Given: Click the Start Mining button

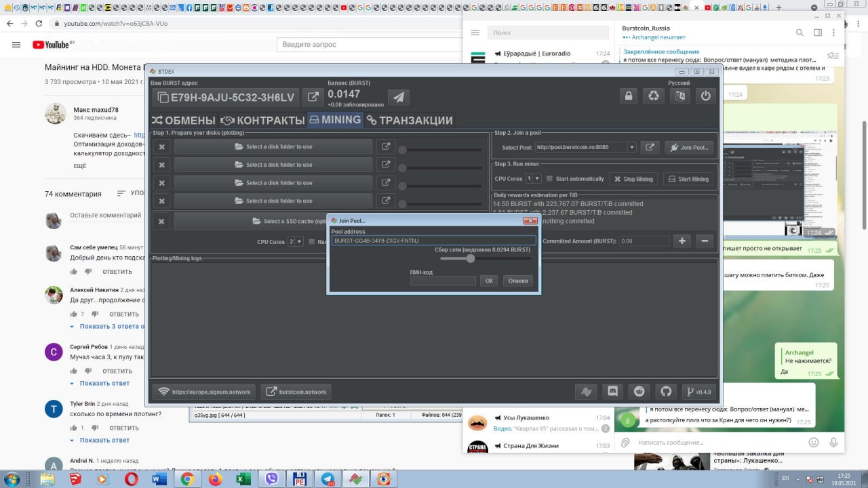Looking at the screenshot, I should click(x=688, y=179).
